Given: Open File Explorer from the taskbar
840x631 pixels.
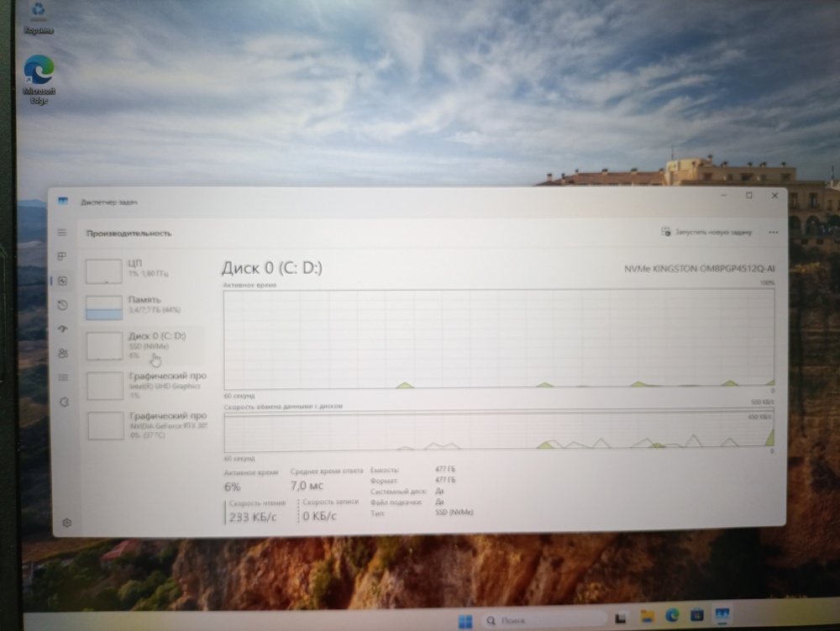Looking at the screenshot, I should (x=648, y=619).
